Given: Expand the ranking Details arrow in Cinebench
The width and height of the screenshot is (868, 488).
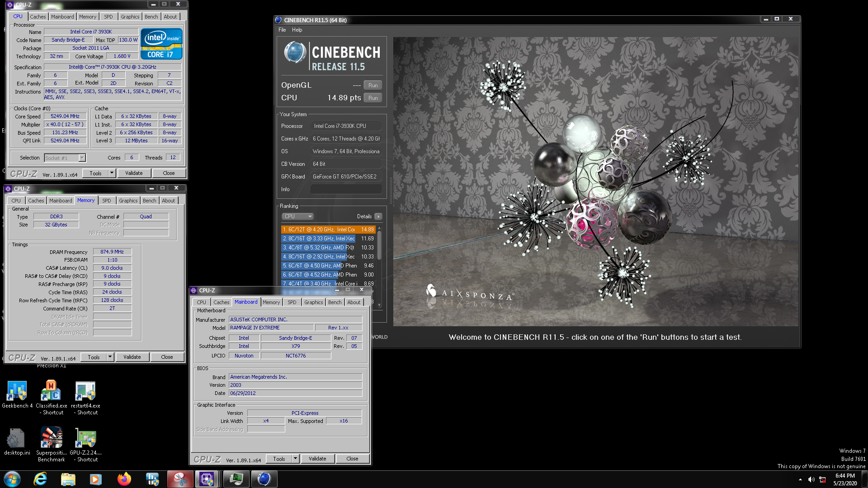Looking at the screenshot, I should pyautogui.click(x=378, y=216).
